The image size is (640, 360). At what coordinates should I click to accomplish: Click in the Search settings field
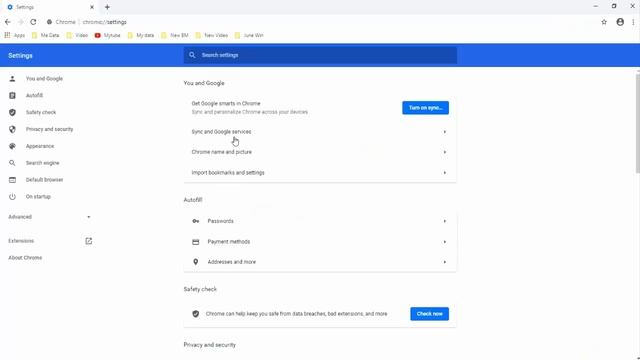click(x=320, y=55)
